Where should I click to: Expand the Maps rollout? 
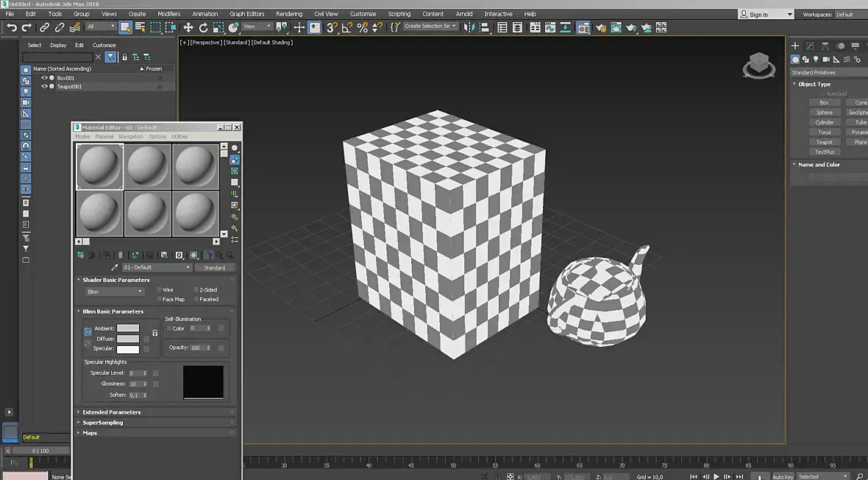pos(90,433)
